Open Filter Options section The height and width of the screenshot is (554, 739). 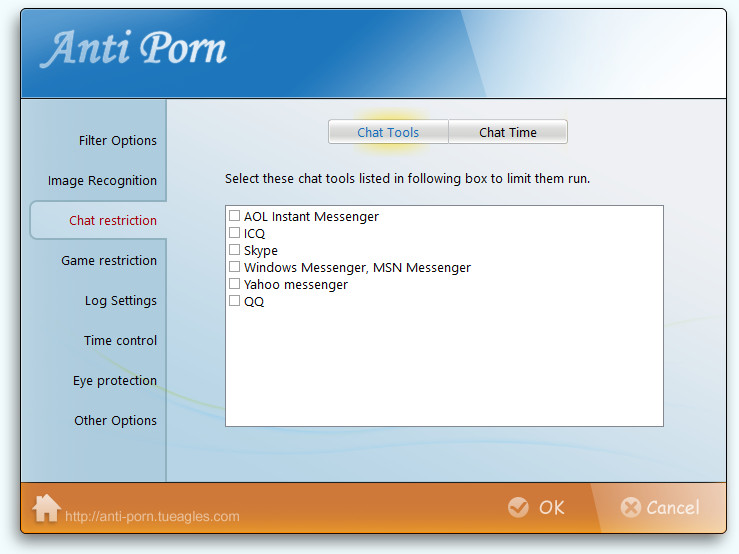(x=117, y=141)
